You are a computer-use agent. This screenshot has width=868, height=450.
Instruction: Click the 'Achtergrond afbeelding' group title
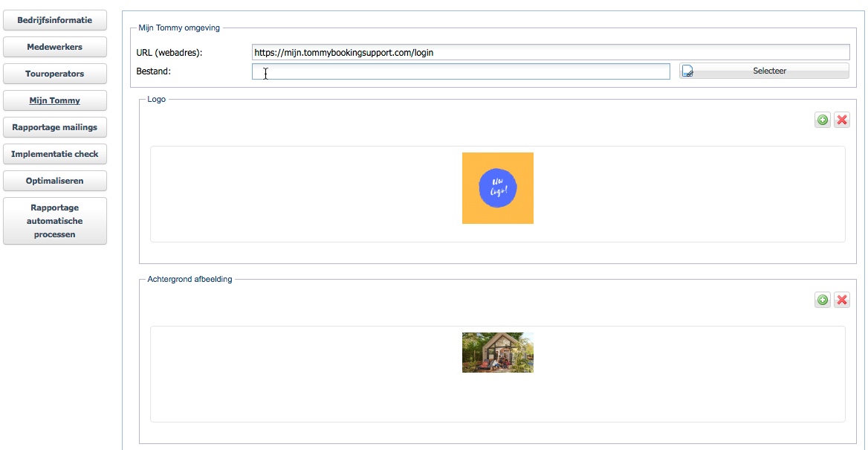(x=190, y=279)
